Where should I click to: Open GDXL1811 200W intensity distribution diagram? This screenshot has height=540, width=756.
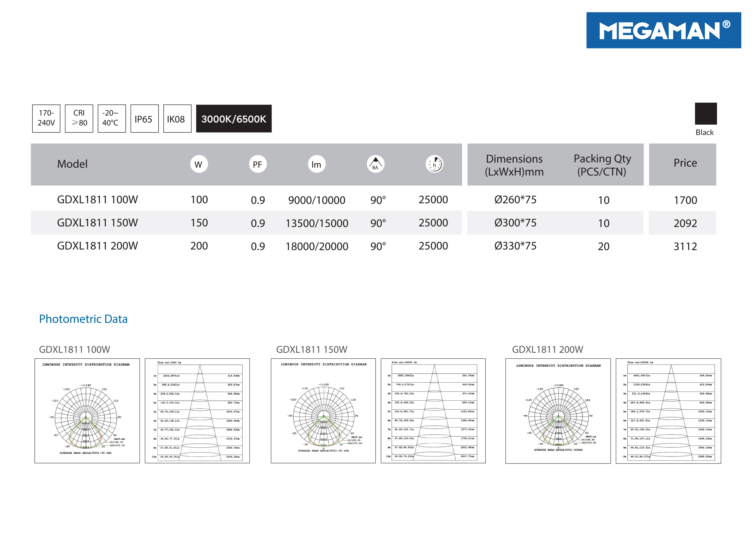pyautogui.click(x=558, y=411)
